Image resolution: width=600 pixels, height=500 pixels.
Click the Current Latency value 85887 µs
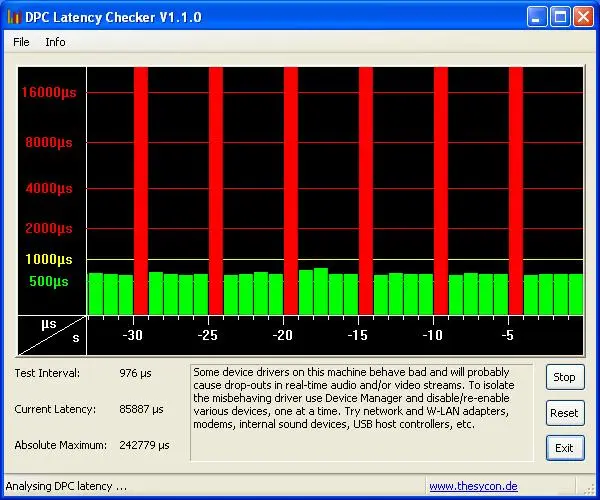[x=141, y=409]
